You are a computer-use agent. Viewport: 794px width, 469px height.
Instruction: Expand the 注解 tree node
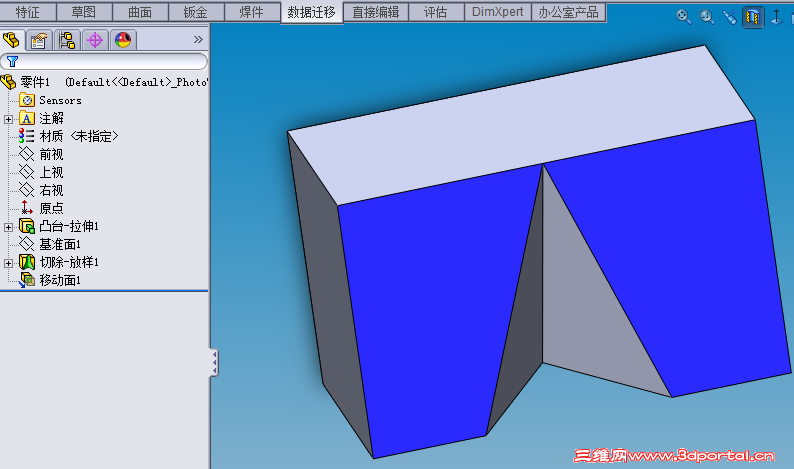[x=8, y=119]
